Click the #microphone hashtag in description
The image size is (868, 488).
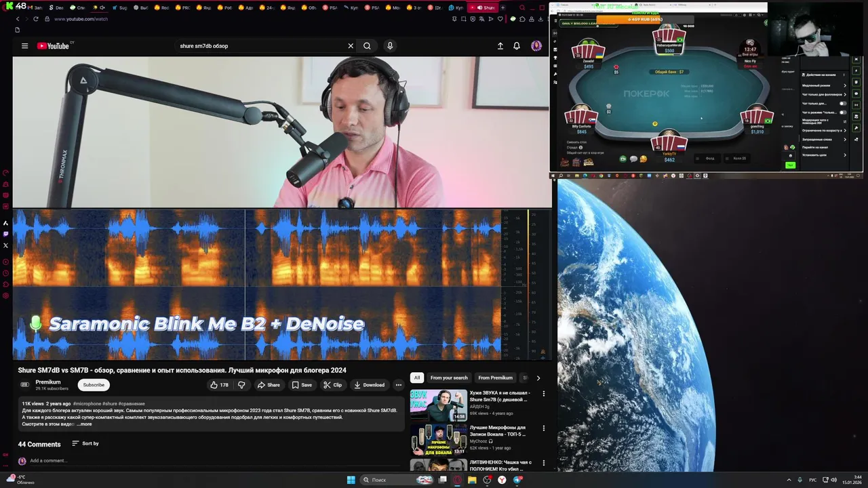click(87, 404)
